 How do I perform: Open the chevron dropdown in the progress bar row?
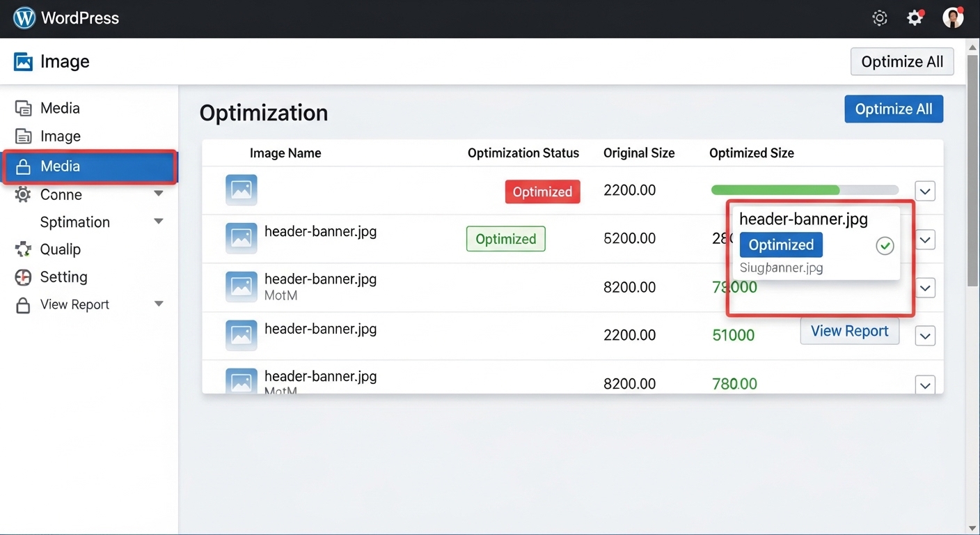point(925,191)
